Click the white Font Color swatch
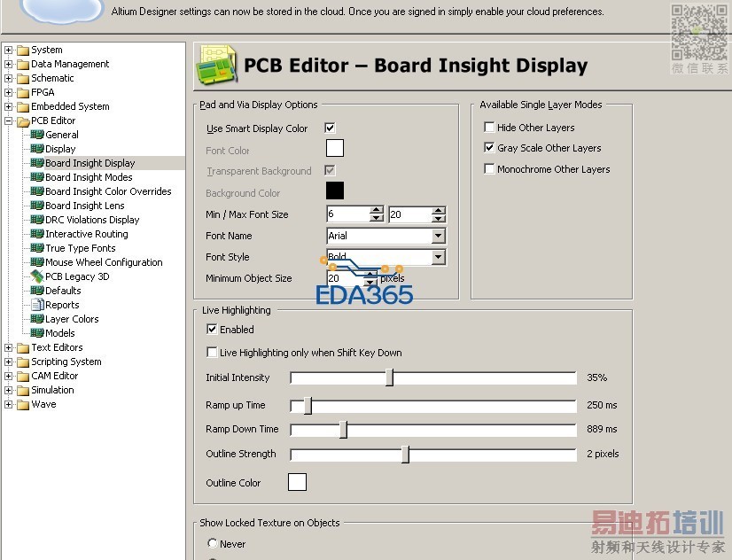The height and width of the screenshot is (560, 732). [335, 148]
